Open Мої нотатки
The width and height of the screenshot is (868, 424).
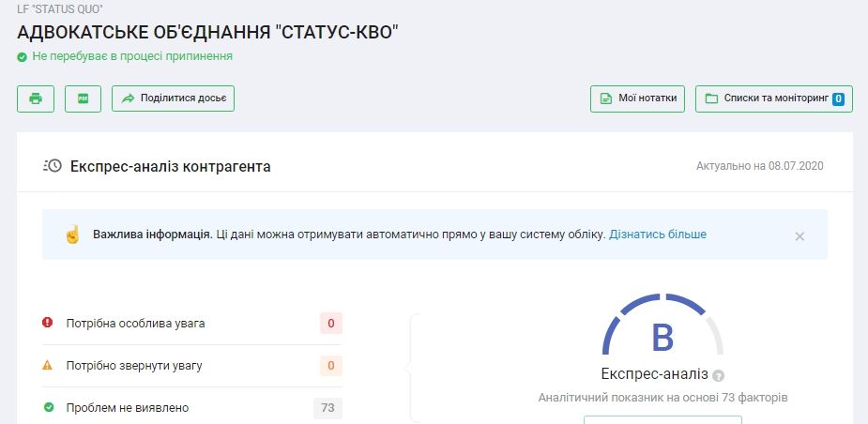point(637,98)
